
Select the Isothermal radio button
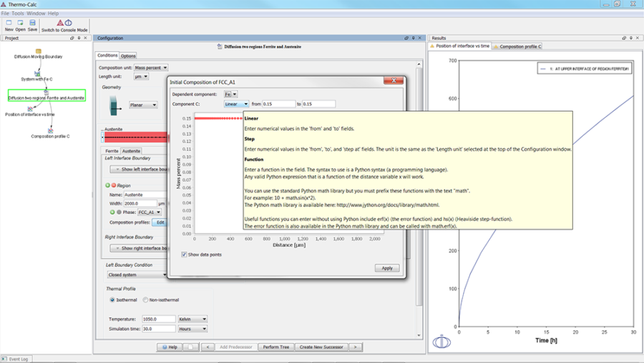click(112, 300)
